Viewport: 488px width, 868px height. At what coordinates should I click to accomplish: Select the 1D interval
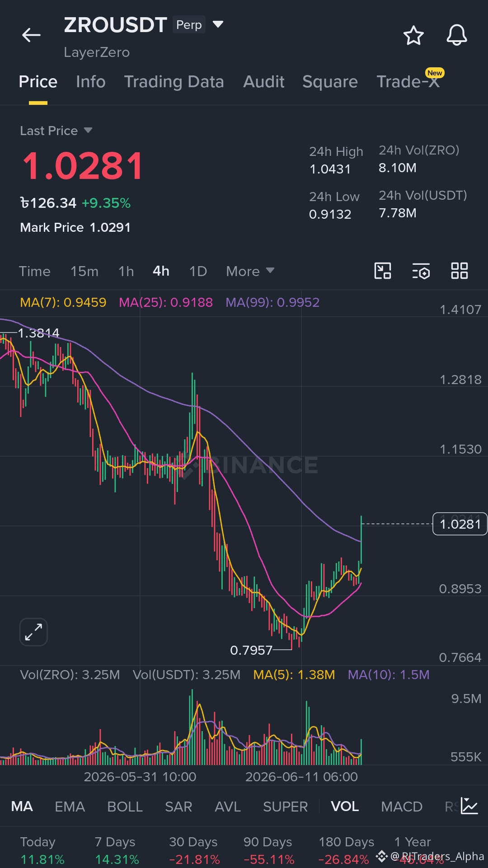(x=198, y=271)
